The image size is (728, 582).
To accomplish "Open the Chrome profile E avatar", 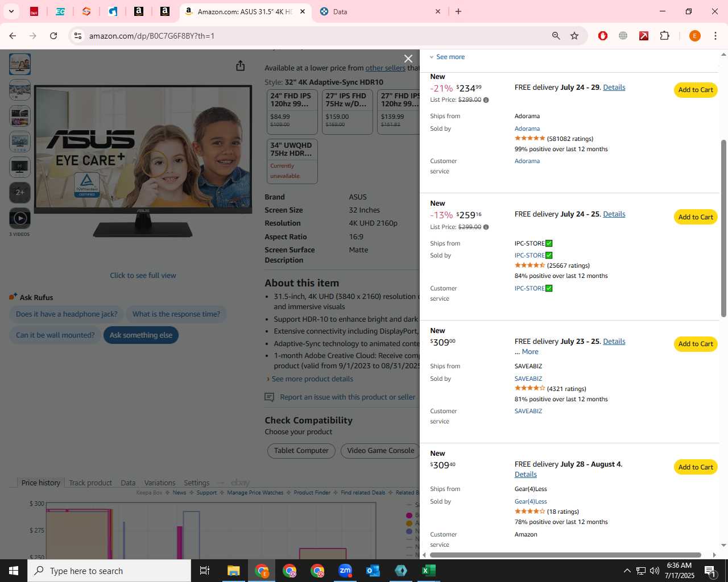I will (x=694, y=36).
